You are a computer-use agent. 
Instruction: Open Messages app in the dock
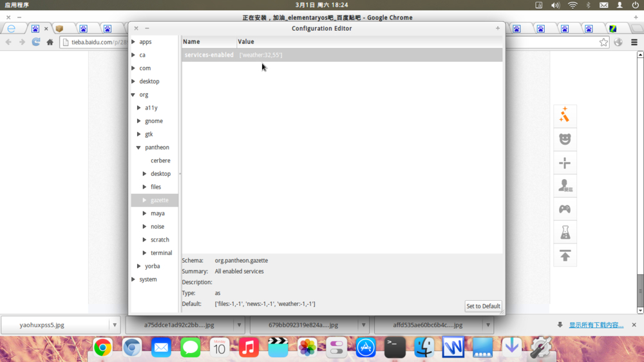click(x=190, y=348)
